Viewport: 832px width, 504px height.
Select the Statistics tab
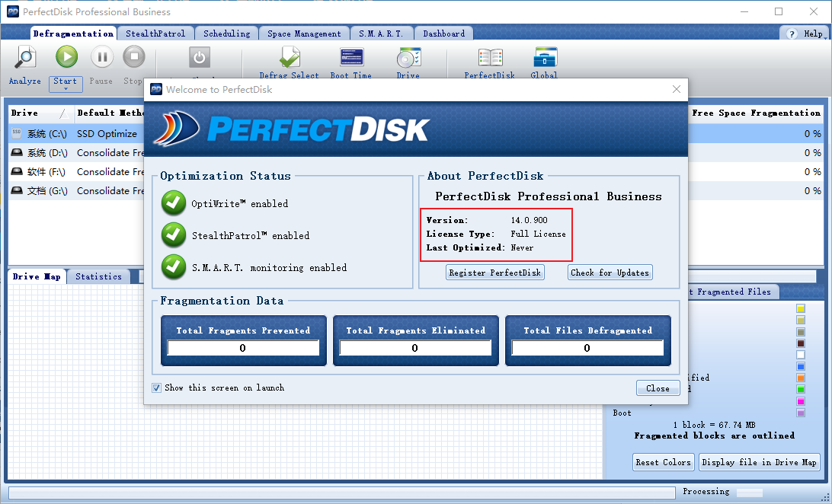[99, 276]
